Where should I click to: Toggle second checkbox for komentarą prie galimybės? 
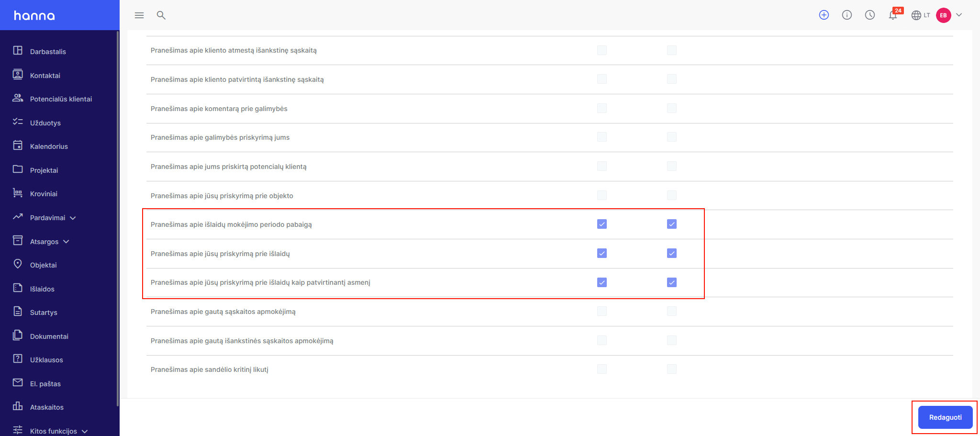672,108
